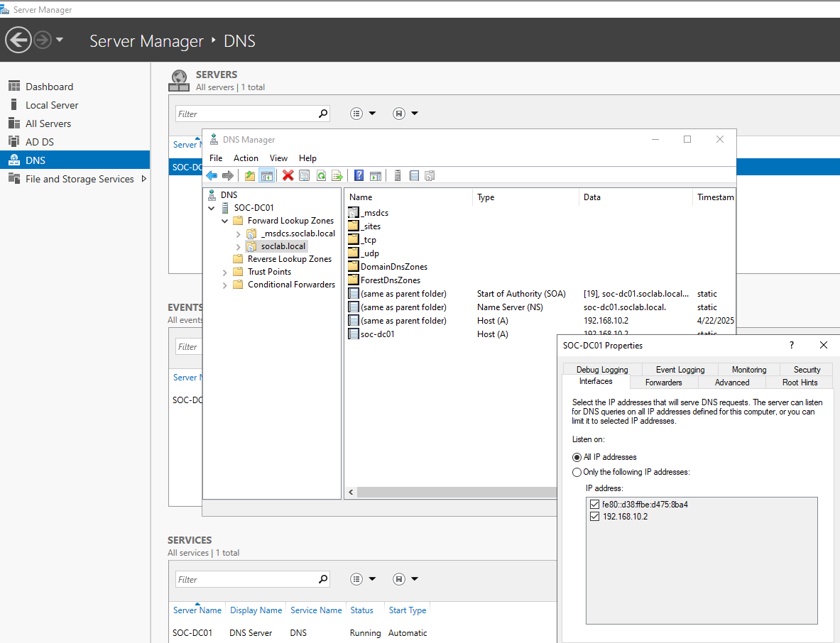Open the Help menu in DNS Manager
The width and height of the screenshot is (840, 643).
click(307, 158)
